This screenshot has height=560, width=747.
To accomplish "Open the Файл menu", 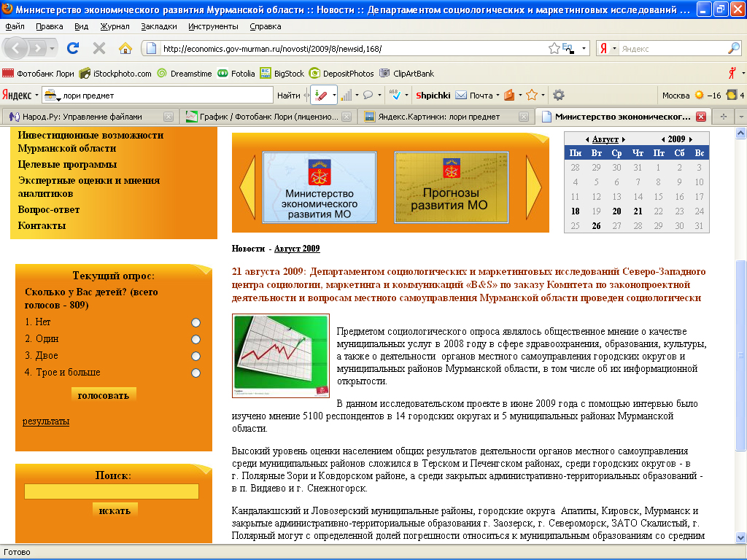I will tap(15, 27).
